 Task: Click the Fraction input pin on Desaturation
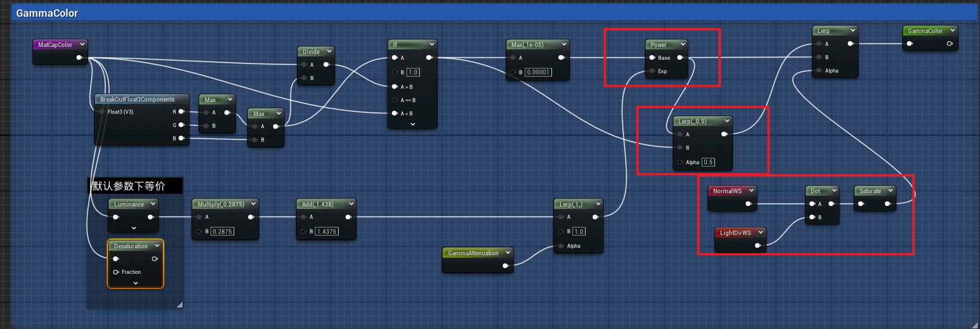116,272
